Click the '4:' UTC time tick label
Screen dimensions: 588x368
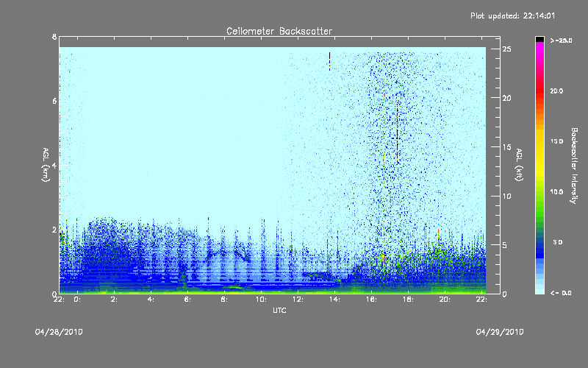151,300
